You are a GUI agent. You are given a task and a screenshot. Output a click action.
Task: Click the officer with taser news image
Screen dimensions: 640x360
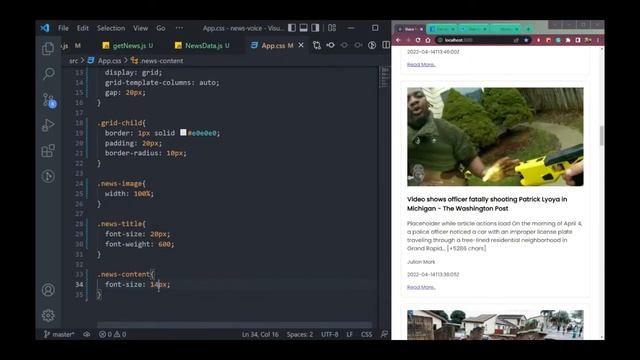(495, 137)
